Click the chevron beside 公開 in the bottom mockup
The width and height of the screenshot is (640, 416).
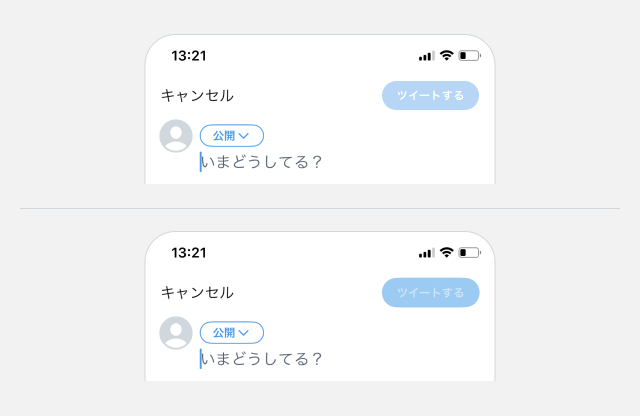click(x=244, y=333)
